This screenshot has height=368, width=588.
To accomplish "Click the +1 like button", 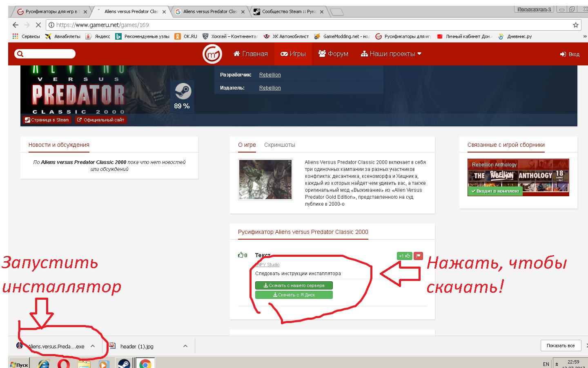I will coord(404,256).
